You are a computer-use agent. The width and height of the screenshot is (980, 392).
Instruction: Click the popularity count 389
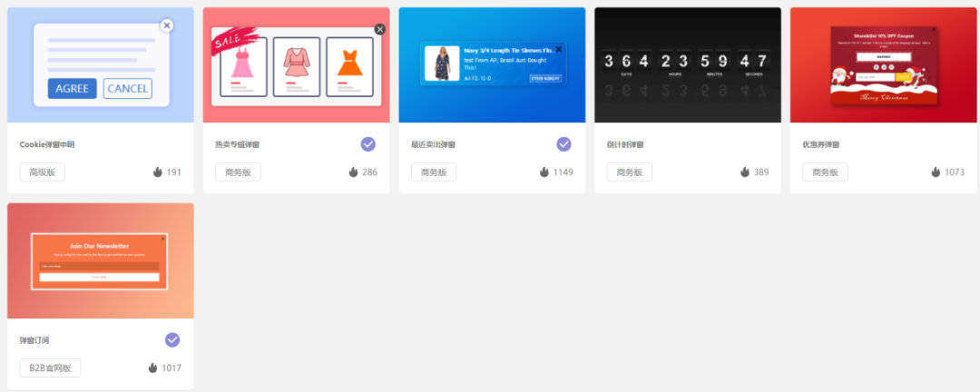click(x=761, y=171)
